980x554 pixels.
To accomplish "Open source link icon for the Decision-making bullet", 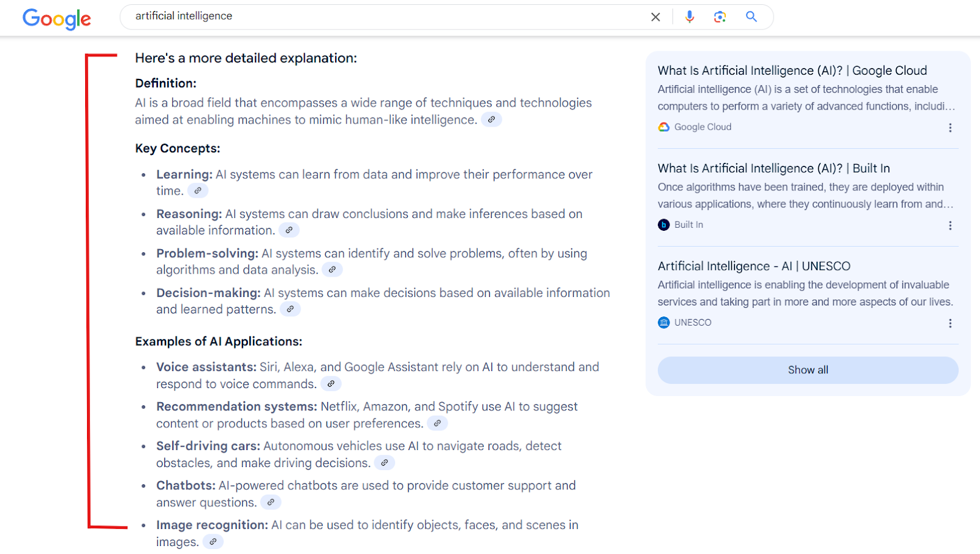I will pos(290,309).
